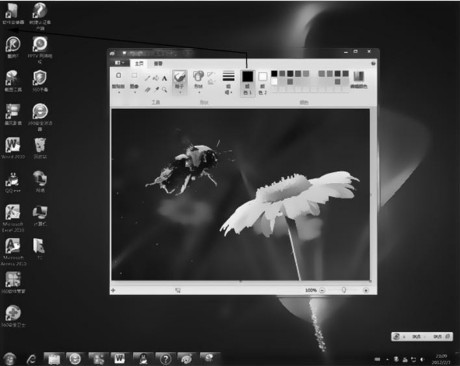Activate the Color 1 foreground selector

click(247, 83)
